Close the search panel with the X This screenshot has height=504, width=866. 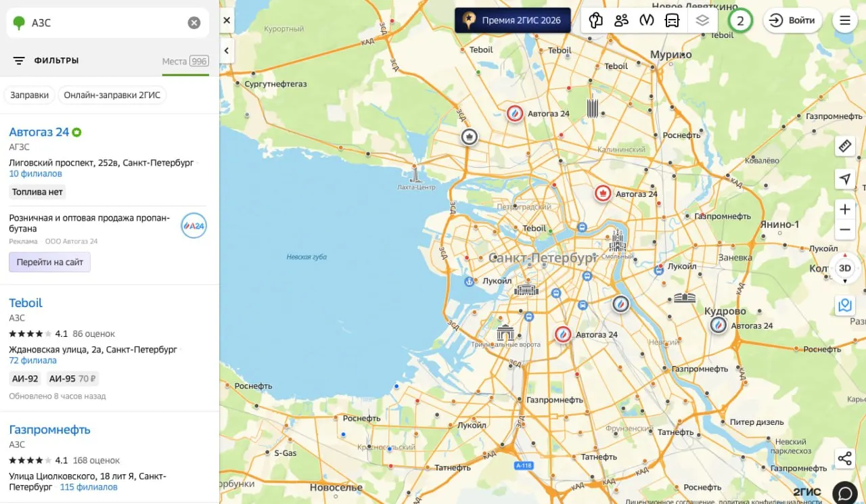click(227, 20)
